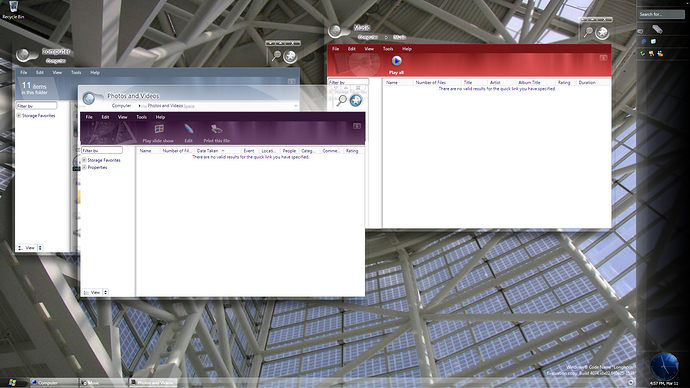This screenshot has width=690, height=388.
Task: Toggle the Music red task pane collapse button
Action: pyautogui.click(x=603, y=58)
